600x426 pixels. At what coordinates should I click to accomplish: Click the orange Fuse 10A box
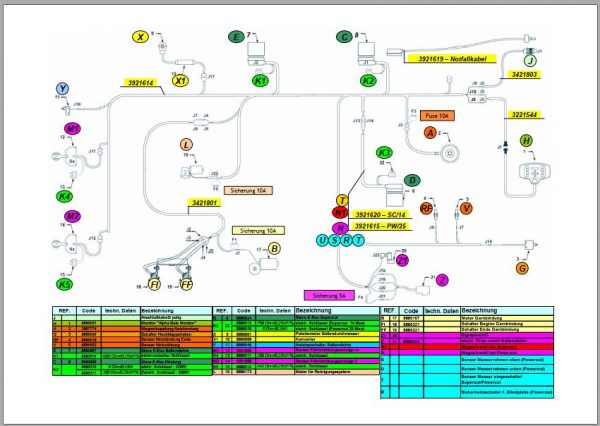437,116
